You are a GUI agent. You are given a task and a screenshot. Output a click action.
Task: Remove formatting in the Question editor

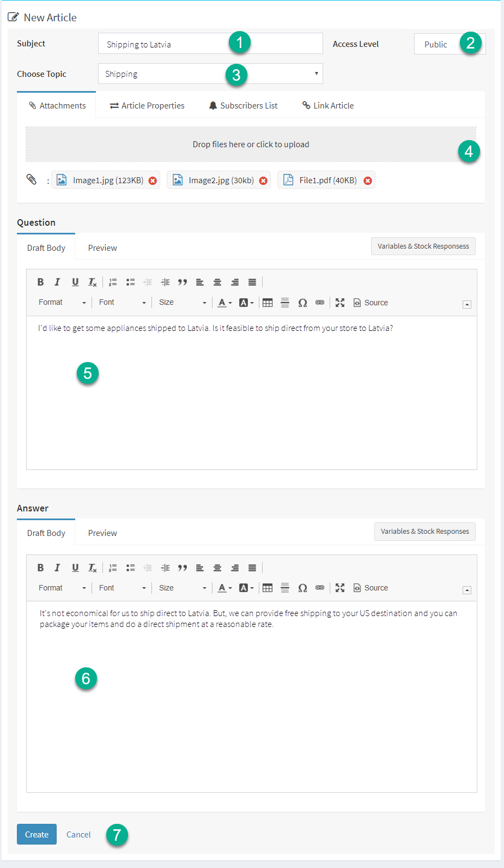point(93,282)
